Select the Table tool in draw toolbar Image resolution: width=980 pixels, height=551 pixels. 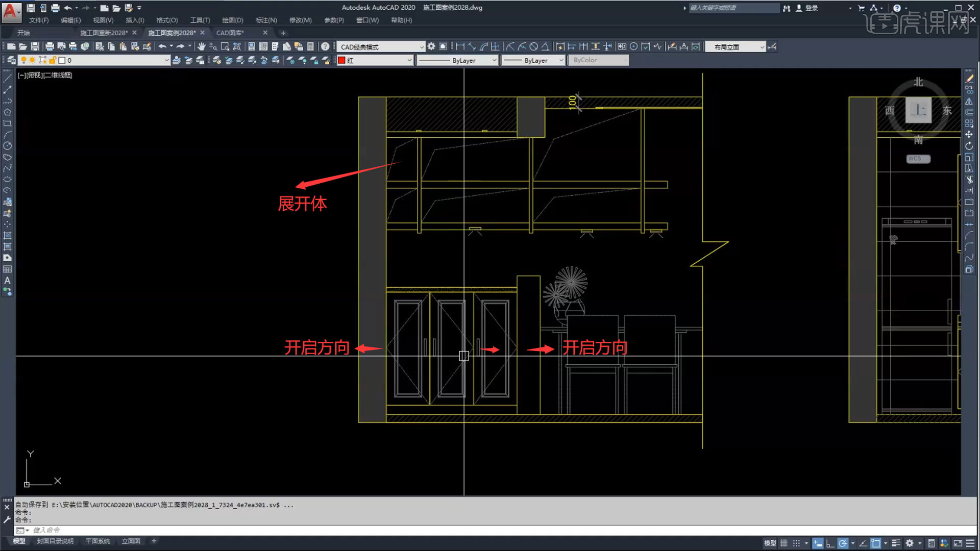click(x=7, y=269)
